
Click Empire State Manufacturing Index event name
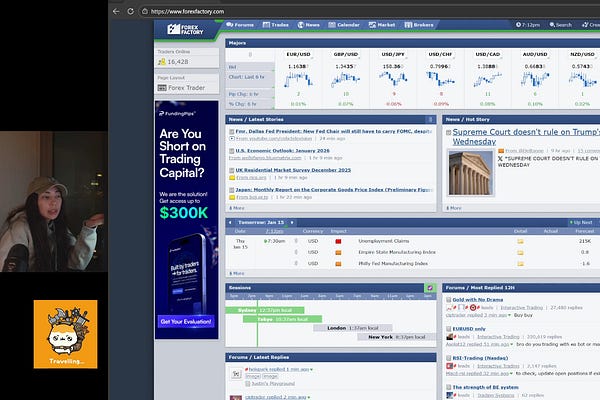[x=397, y=252]
